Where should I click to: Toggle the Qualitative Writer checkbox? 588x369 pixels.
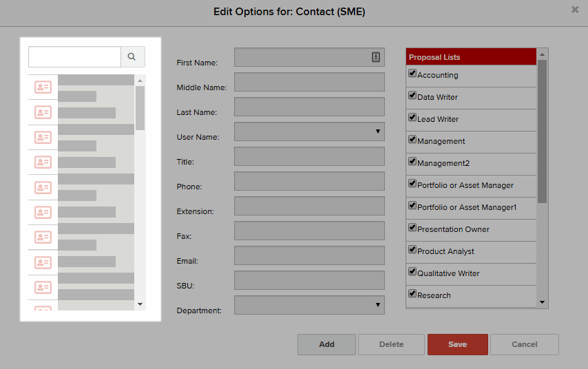click(412, 271)
